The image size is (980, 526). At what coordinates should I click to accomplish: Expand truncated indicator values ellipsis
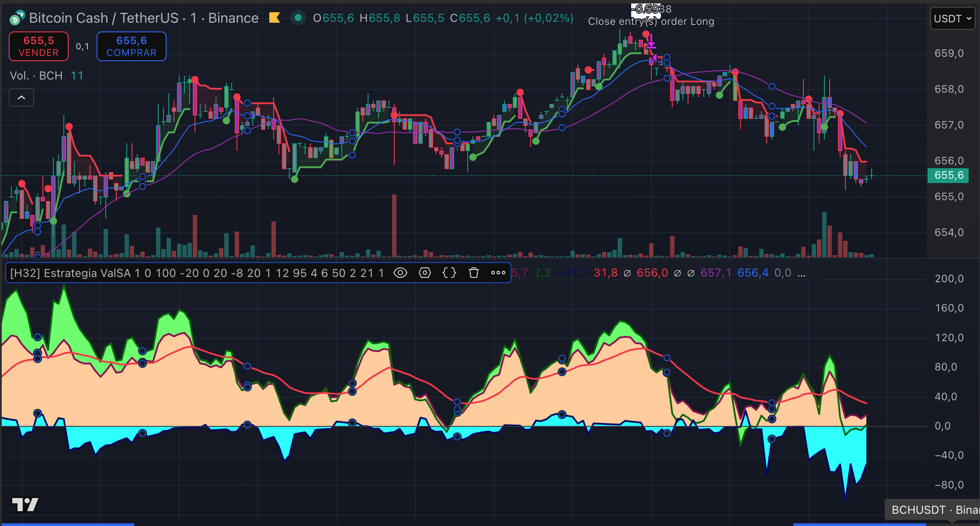click(801, 273)
